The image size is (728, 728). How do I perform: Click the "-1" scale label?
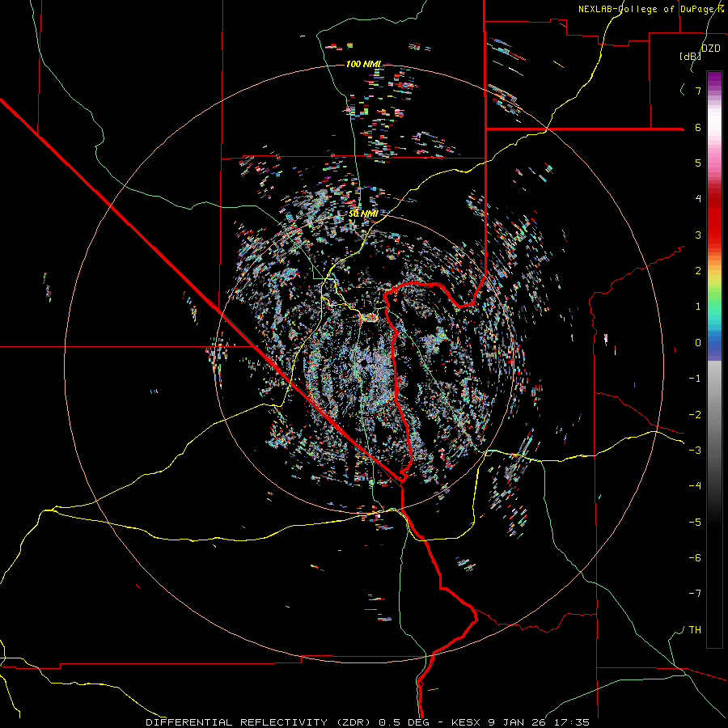point(695,379)
